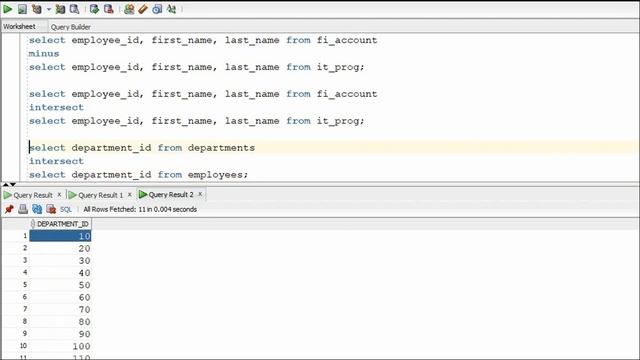Image resolution: width=640 pixels, height=360 pixels.
Task: Click the Clear (eraser) icon
Action: coord(143,9)
